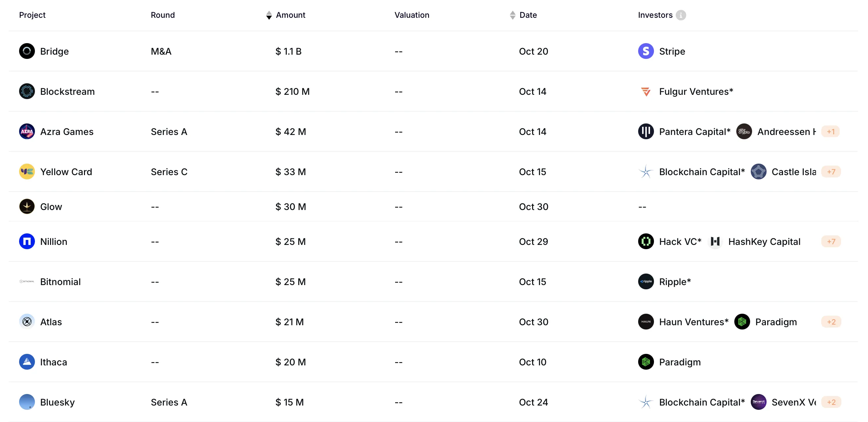Click the Investors info icon
Image resolution: width=868 pixels, height=422 pixels.
coord(681,15)
